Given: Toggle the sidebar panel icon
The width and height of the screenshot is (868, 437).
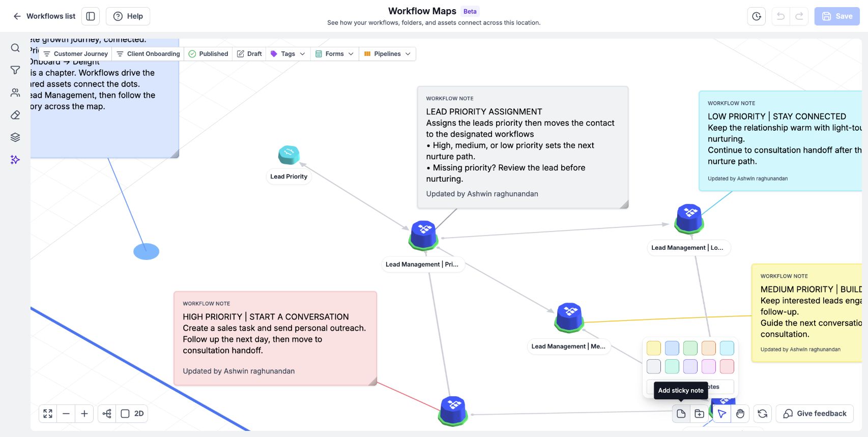Looking at the screenshot, I should click(91, 16).
